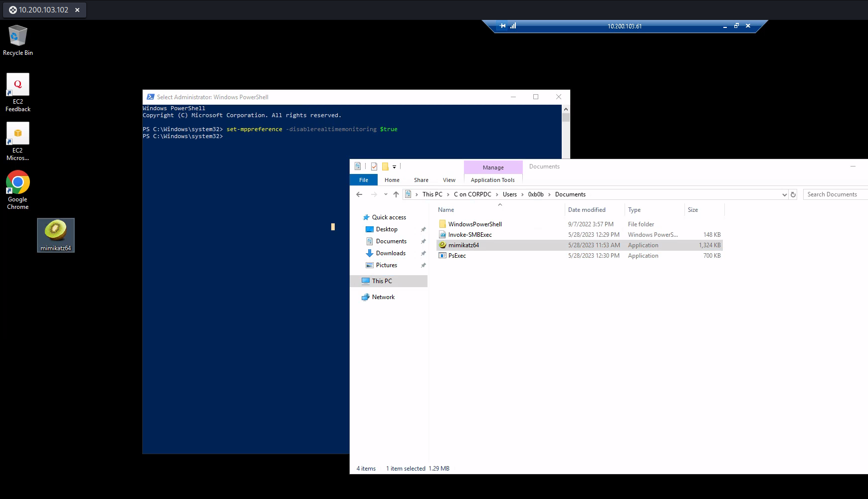Screen dimensions: 868x499
Task: Click the EC2 Feedback desktop shortcut
Action: (x=18, y=92)
